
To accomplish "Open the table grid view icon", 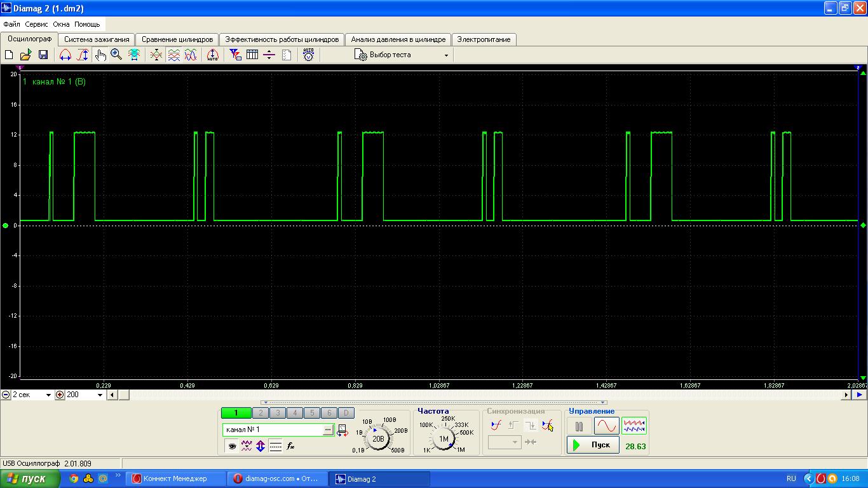I will point(252,55).
